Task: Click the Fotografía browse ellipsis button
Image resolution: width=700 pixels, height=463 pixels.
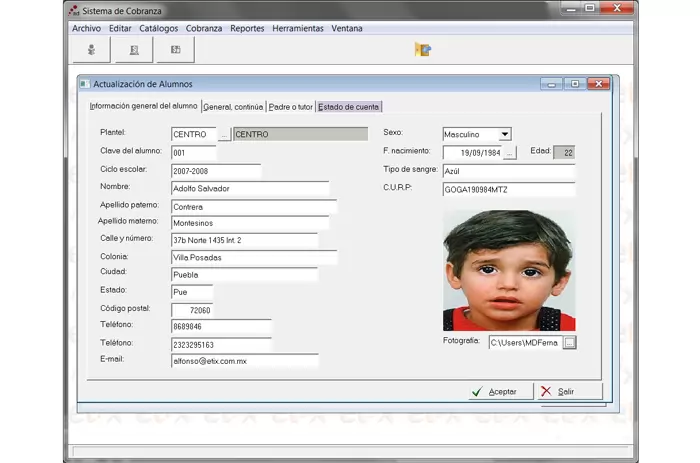Action: coord(569,342)
